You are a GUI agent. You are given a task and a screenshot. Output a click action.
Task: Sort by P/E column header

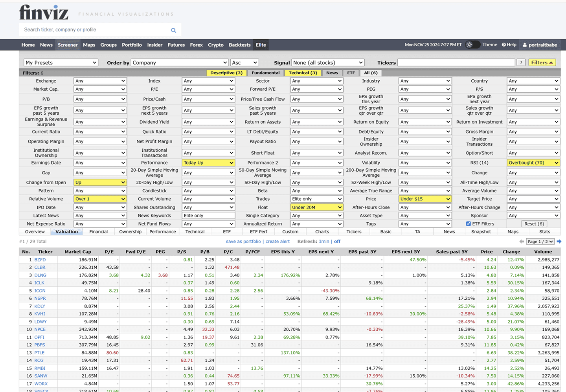point(109,252)
